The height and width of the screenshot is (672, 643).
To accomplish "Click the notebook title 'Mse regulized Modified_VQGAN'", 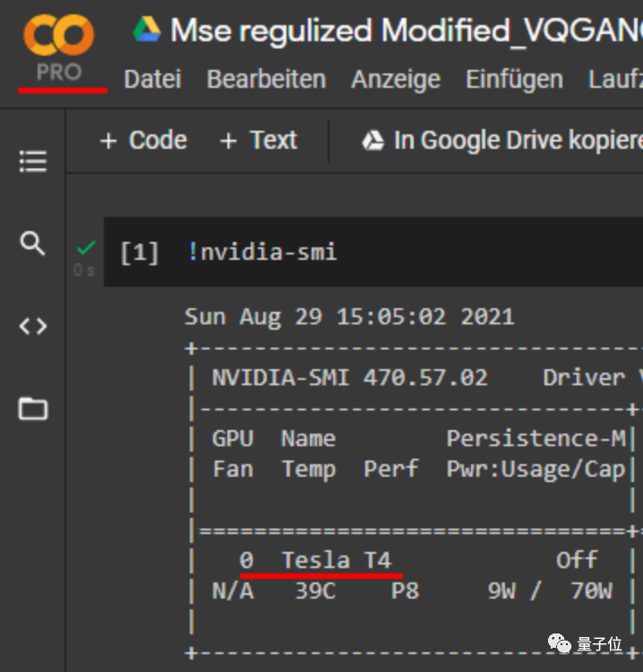I will (x=406, y=30).
